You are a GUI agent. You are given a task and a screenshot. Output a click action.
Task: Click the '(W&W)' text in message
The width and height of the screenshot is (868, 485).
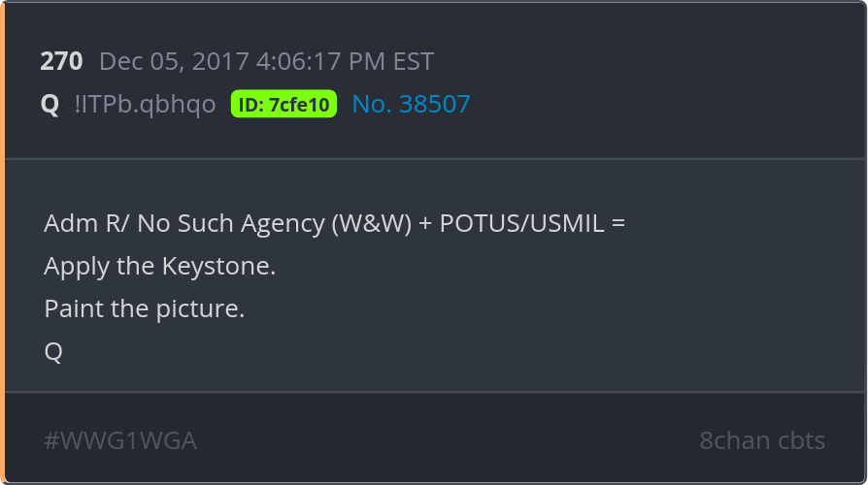coord(372,223)
